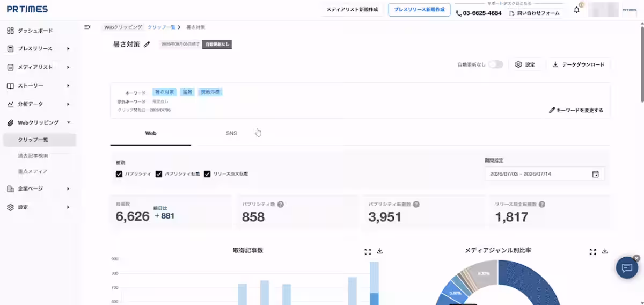Expand the 企業ページ submenu arrow
Screen dimensions: 644x305
coord(68,189)
